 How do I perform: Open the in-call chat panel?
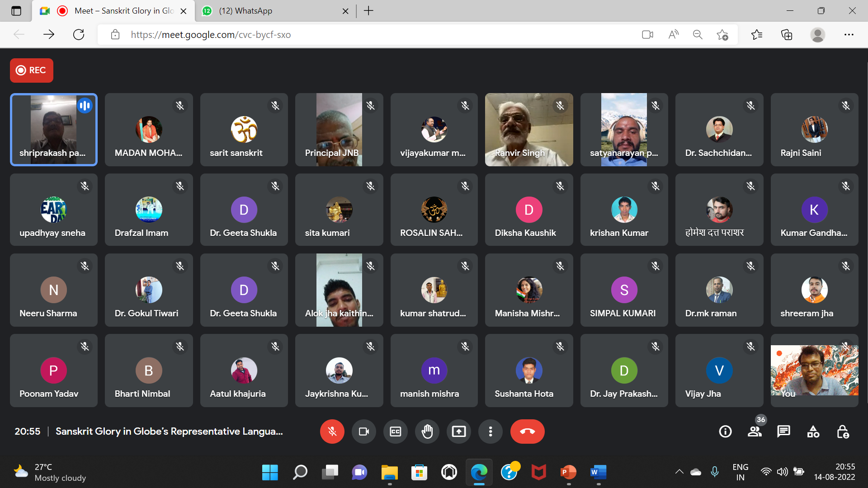tap(783, 432)
